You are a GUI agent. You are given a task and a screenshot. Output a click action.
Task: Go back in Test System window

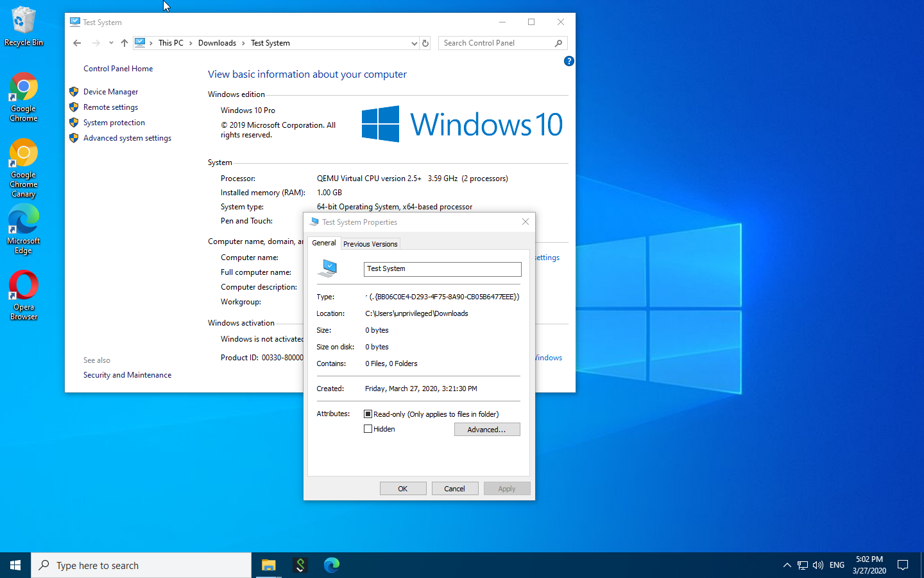(77, 43)
